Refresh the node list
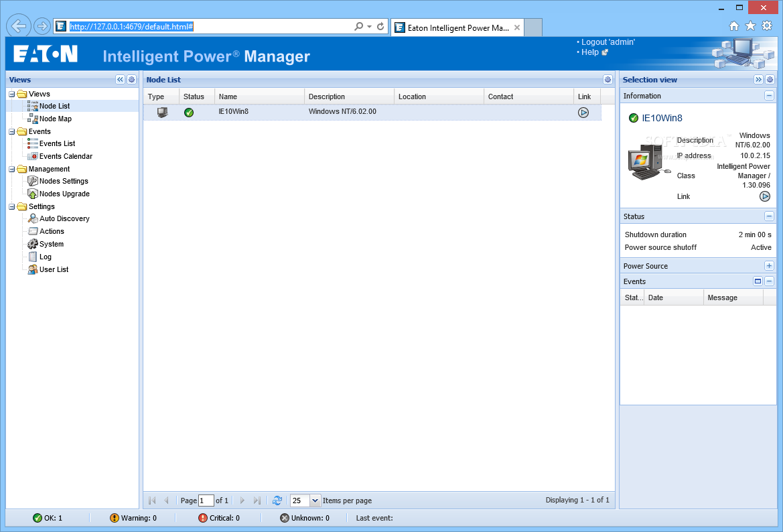The image size is (783, 532). click(x=277, y=500)
